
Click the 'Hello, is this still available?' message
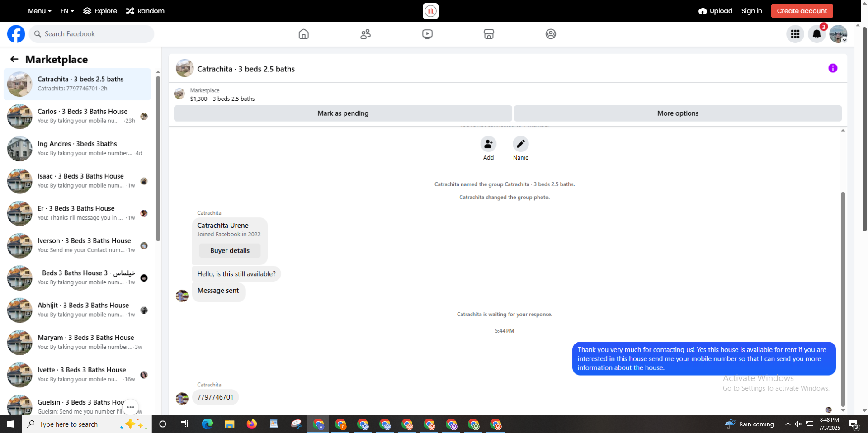(x=236, y=274)
